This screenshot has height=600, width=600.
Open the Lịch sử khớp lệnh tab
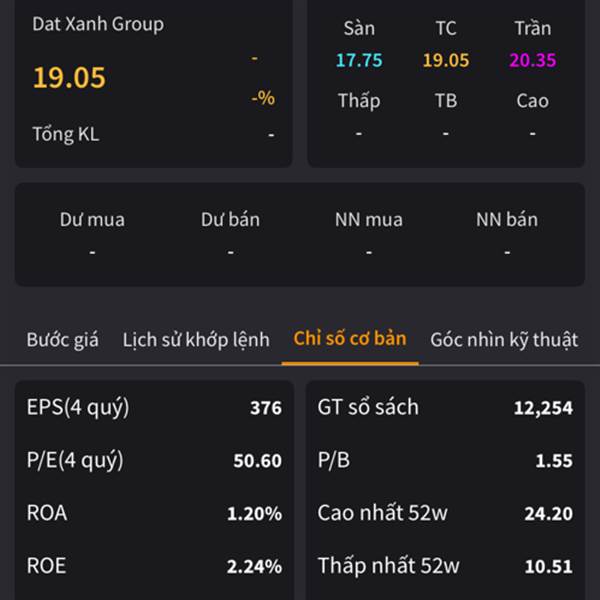[x=196, y=340]
